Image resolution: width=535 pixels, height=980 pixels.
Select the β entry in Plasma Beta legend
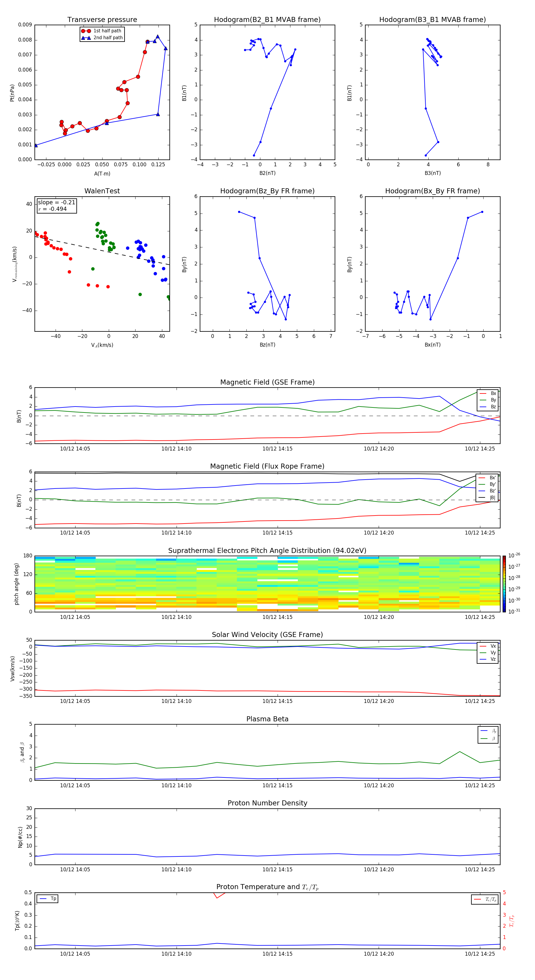point(488,739)
